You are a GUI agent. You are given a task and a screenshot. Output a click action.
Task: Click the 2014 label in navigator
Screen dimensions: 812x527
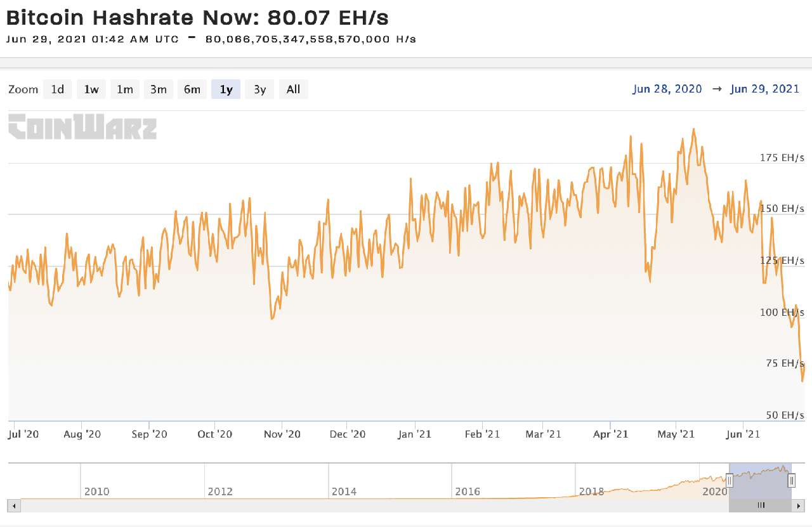344,491
